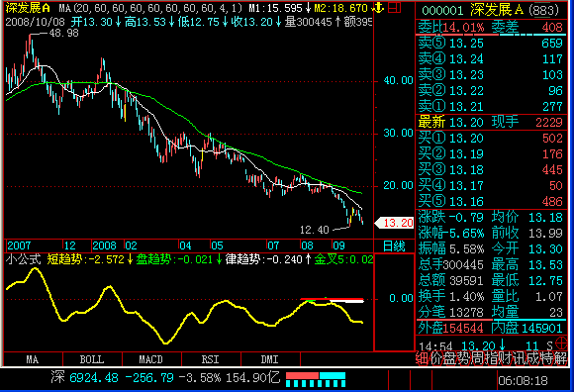
Task: Click the red-cyan market breadth bar in the status bar
Action: click(x=316, y=379)
